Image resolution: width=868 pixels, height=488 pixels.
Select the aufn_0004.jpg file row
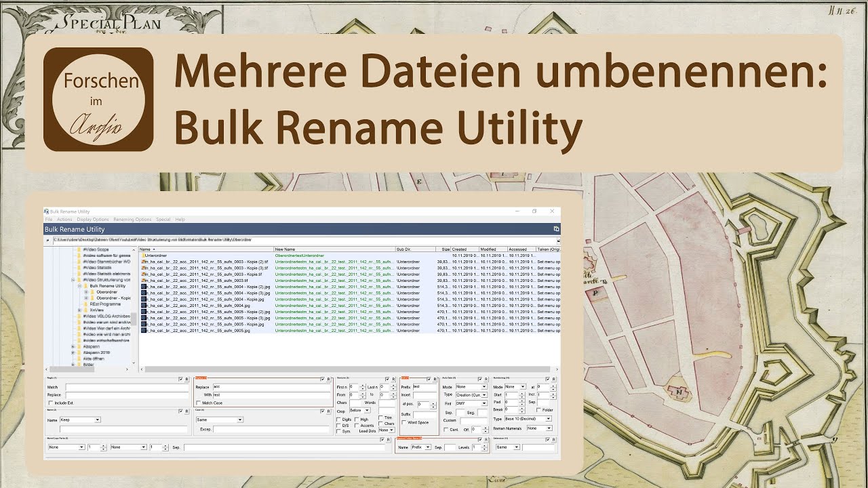tap(349, 306)
